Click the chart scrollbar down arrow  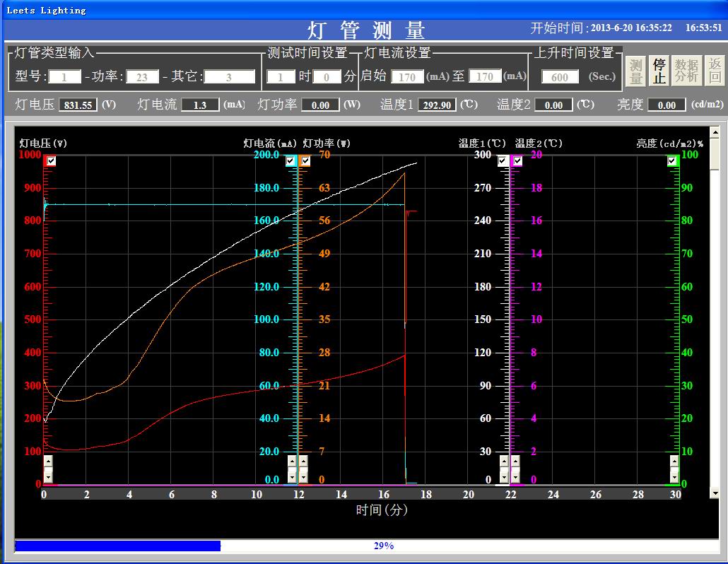coord(715,493)
